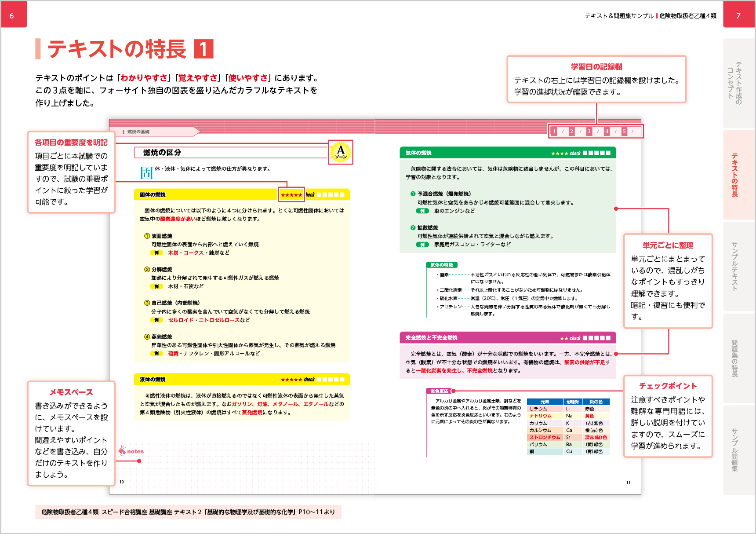Viewport: 756px width, 534px height.
Task: Click the circled number 1 for 表面燃焼
Action: pos(147,236)
